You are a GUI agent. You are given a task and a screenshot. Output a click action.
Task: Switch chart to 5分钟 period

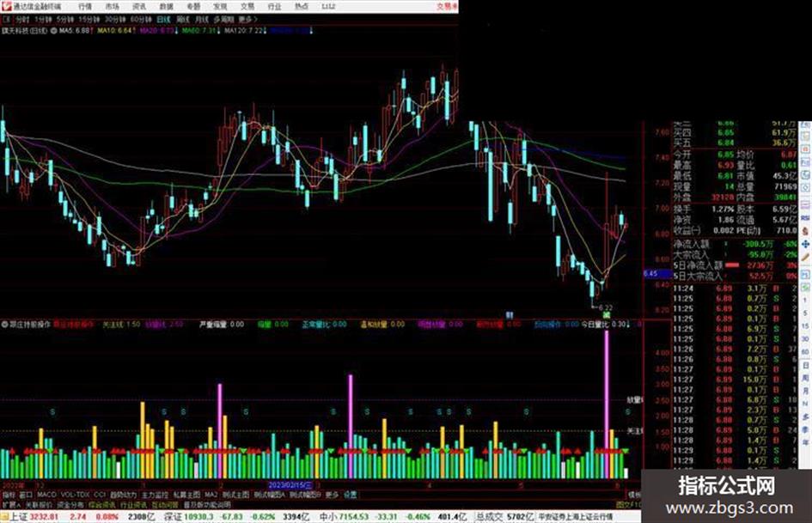click(64, 19)
